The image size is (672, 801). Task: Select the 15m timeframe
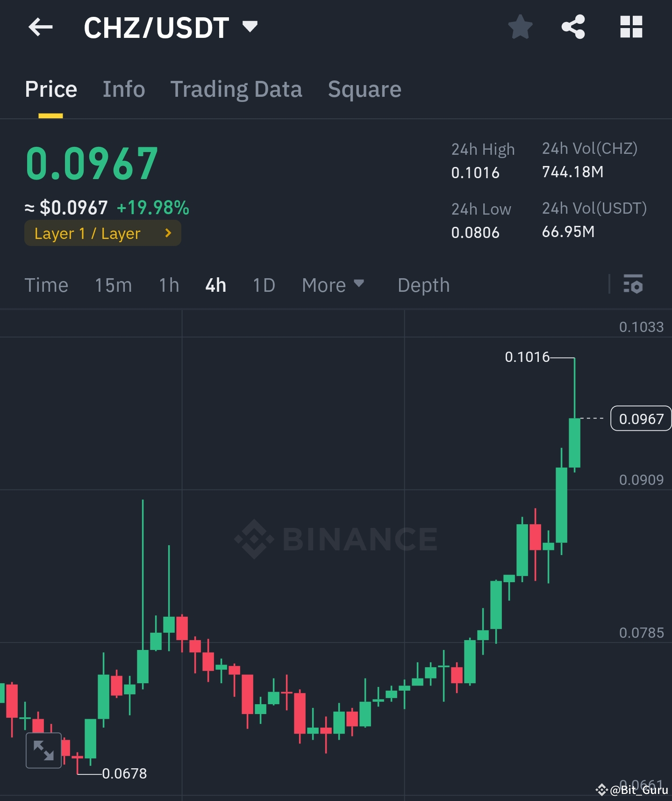113,285
